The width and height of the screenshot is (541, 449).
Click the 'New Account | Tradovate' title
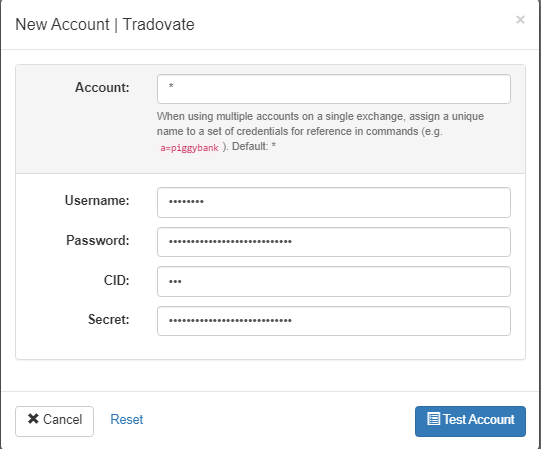pos(105,25)
